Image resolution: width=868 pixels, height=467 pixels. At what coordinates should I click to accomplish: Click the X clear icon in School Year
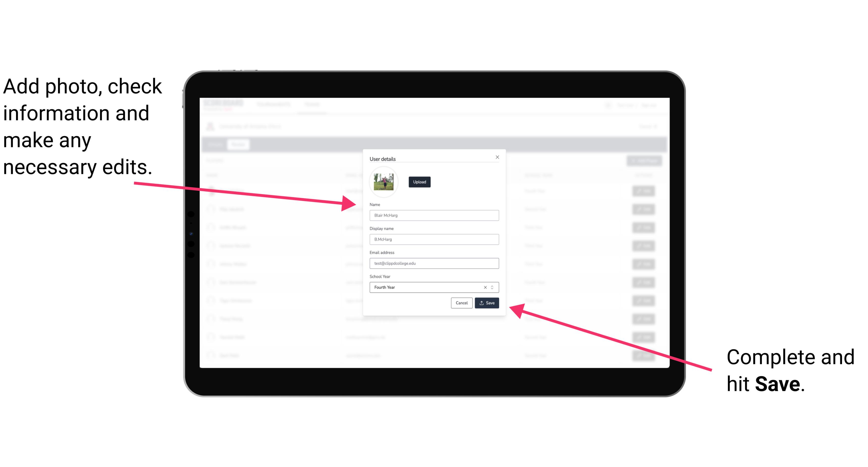pos(484,288)
